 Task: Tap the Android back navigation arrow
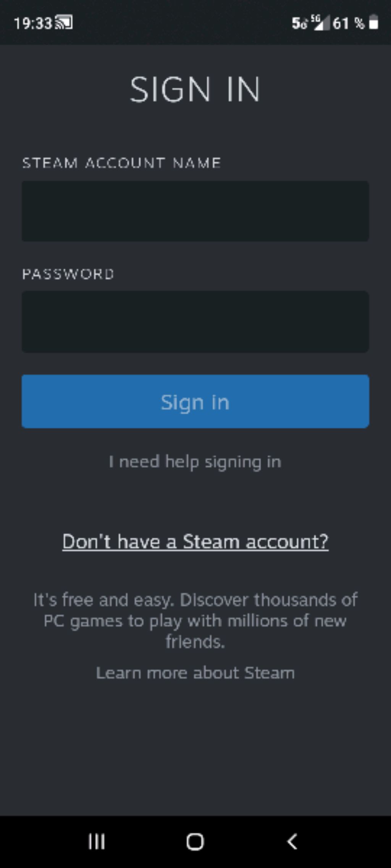(292, 841)
